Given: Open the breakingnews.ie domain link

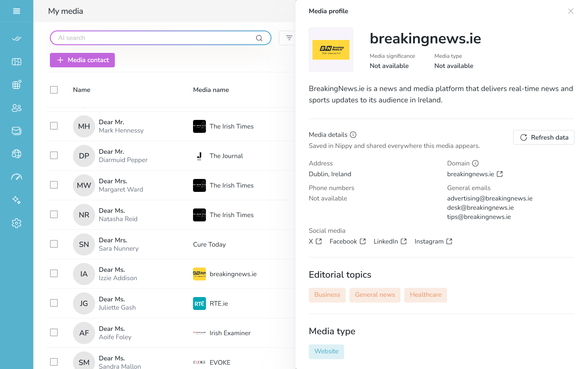Looking at the screenshot, I should 475,174.
